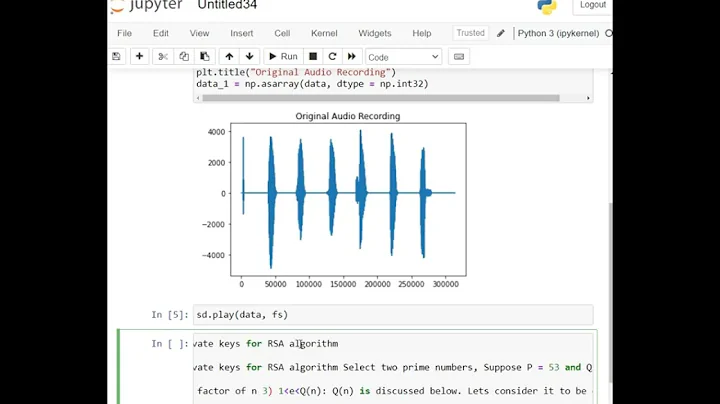Screen dimensions: 720x404
Task: Open the Help menu
Action: tap(422, 33)
